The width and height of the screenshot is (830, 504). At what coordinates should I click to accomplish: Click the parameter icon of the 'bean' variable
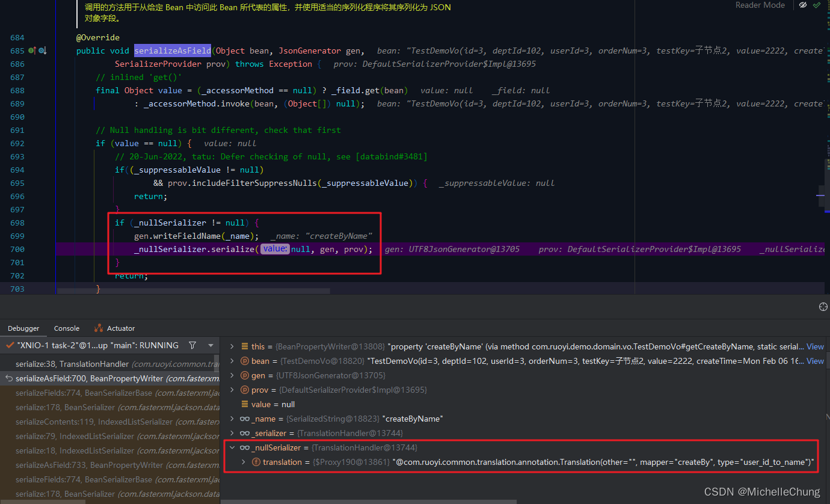coord(245,361)
